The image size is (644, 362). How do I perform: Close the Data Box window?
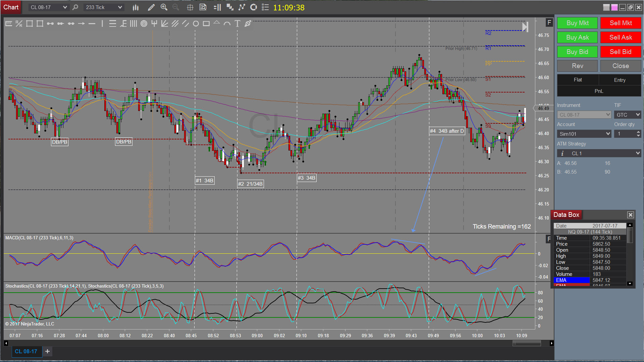coord(631,215)
